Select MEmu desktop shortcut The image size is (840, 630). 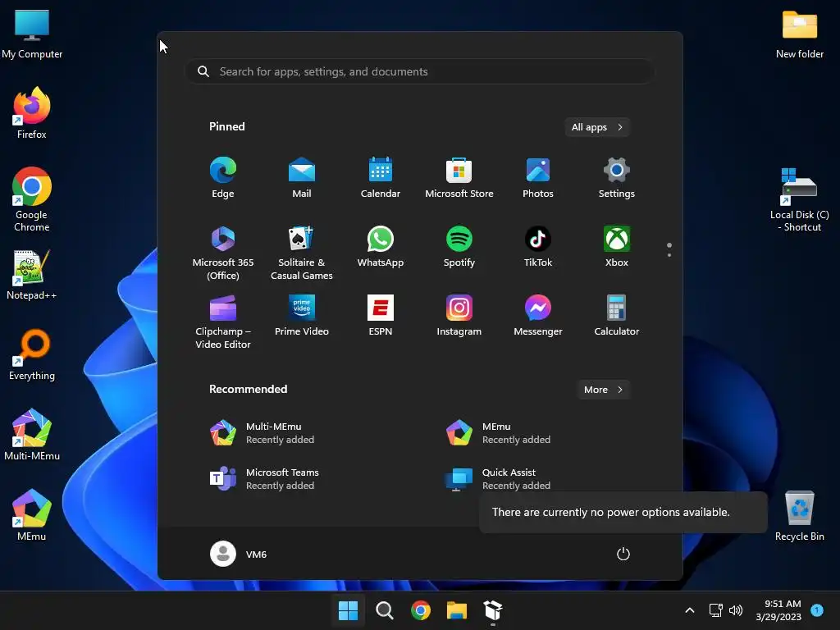32,516
